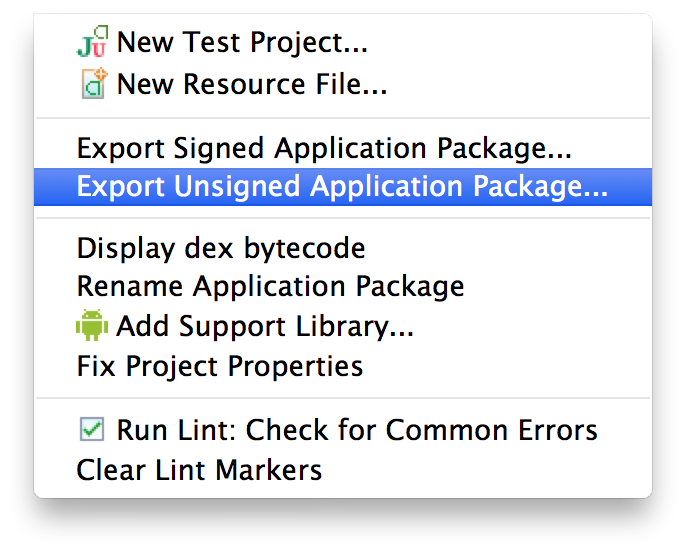
Task: Remove lint markers from the project
Action: [199, 469]
